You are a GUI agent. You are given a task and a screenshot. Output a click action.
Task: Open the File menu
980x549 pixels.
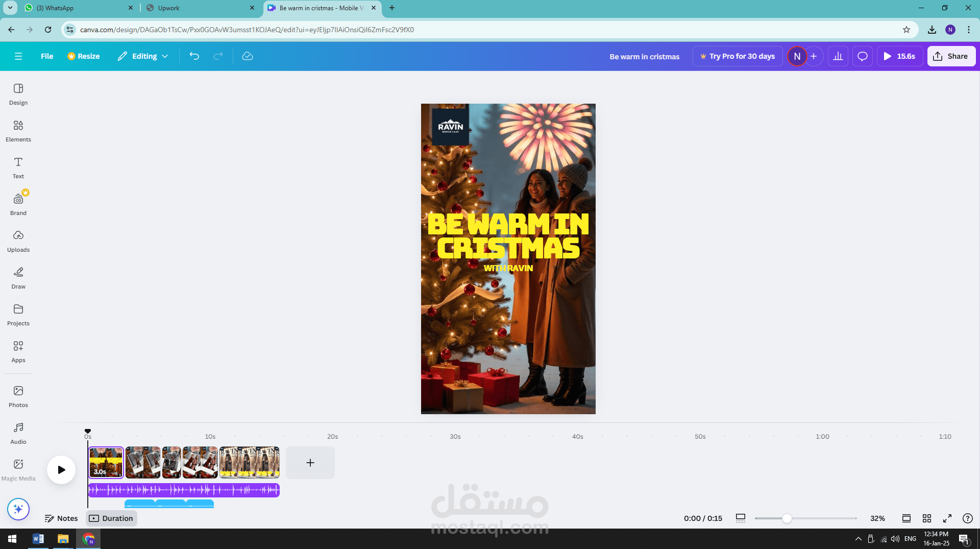pyautogui.click(x=47, y=56)
